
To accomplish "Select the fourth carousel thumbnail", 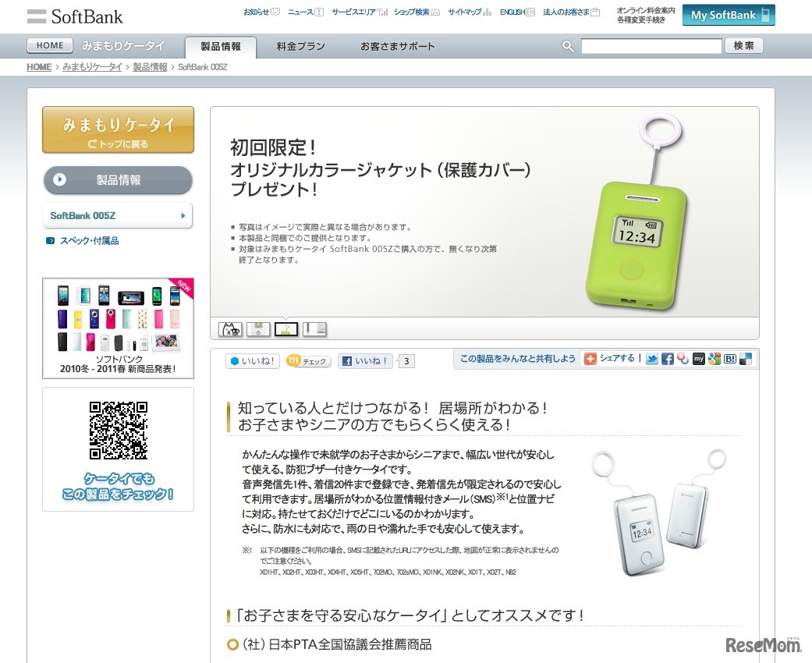I will tap(314, 329).
